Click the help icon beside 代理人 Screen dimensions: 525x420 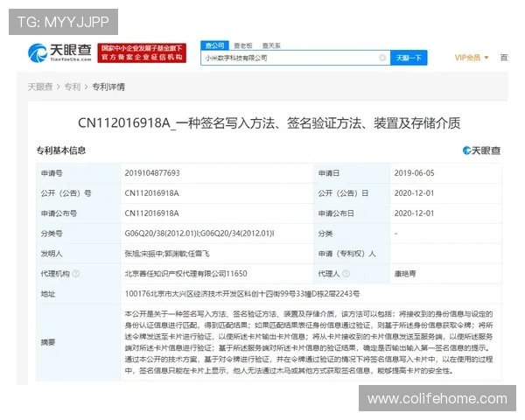346,274
